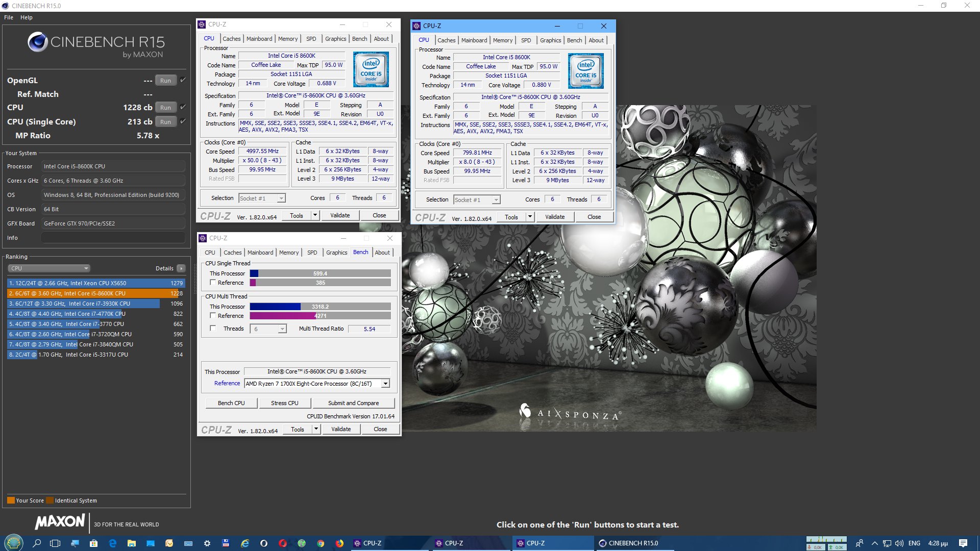
Task: Launch Microsoft Edge from the taskbar
Action: click(113, 543)
